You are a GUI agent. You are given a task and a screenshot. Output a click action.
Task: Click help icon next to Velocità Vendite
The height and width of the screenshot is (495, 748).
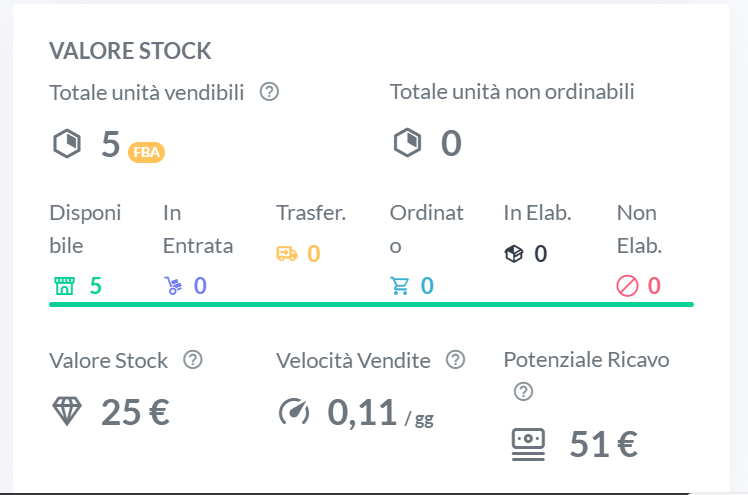[x=456, y=360]
